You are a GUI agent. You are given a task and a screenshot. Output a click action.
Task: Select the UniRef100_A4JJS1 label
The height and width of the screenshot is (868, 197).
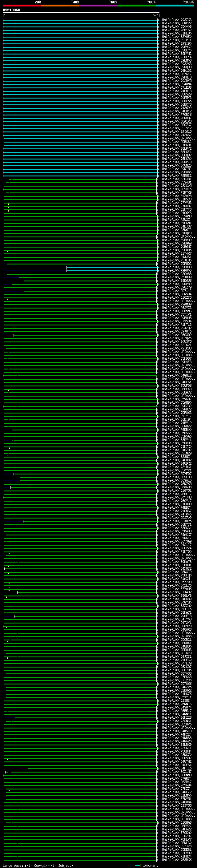point(177,257)
